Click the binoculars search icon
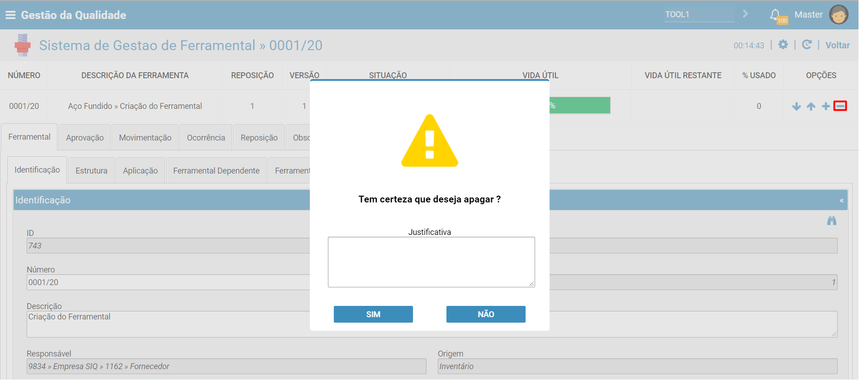Image resolution: width=868 pixels, height=380 pixels. coord(832,220)
